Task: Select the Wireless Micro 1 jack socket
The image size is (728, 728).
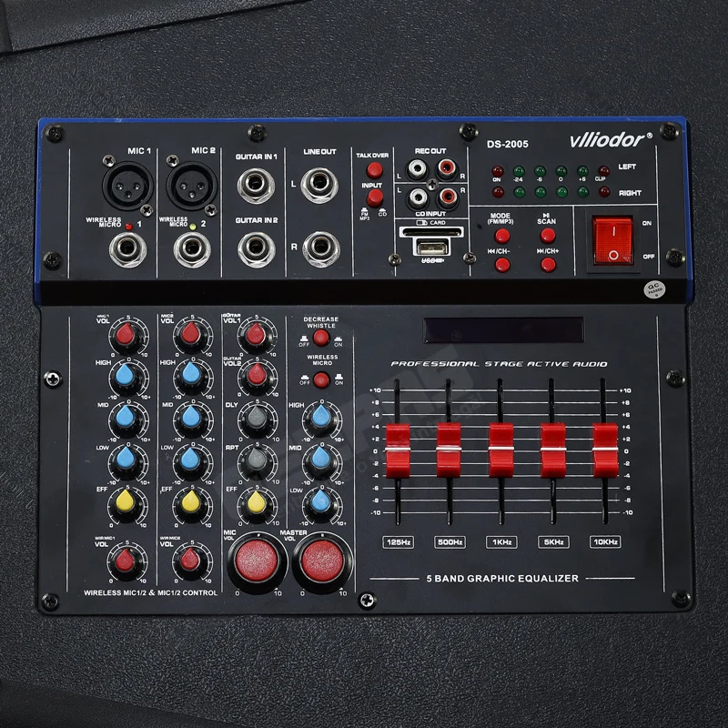Action: tap(127, 249)
